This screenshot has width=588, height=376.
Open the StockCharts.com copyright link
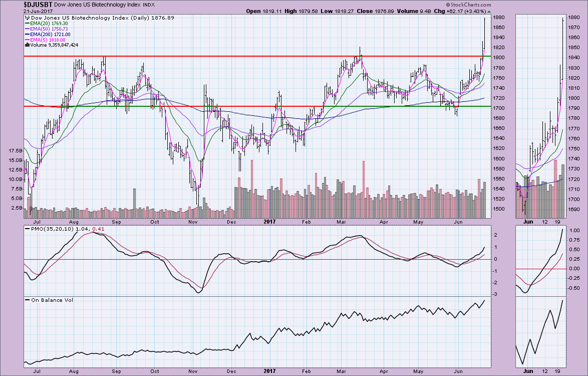pos(468,5)
